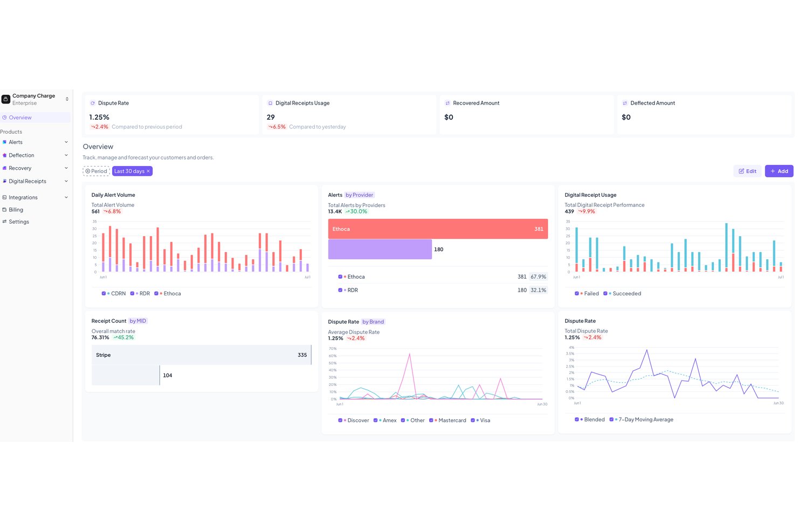This screenshot has height=532, width=798.
Task: Toggle RDR checkbox in Alerts by Provider
Action: [340, 291]
